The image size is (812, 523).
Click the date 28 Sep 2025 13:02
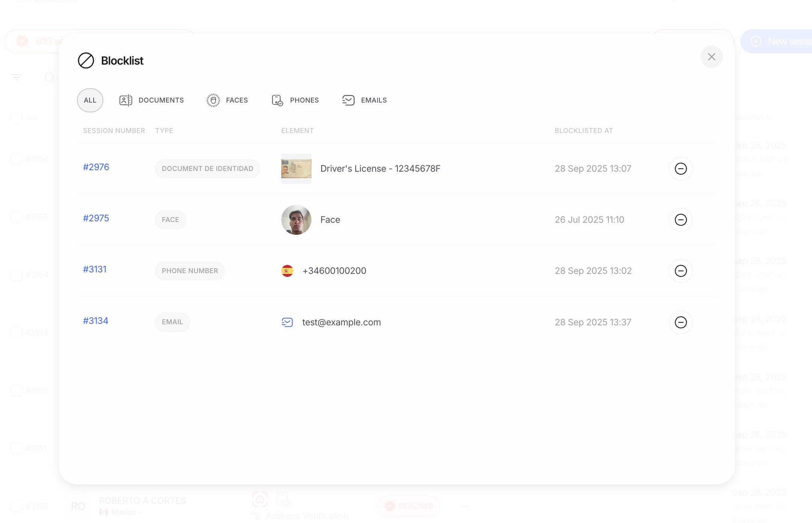[x=593, y=271]
